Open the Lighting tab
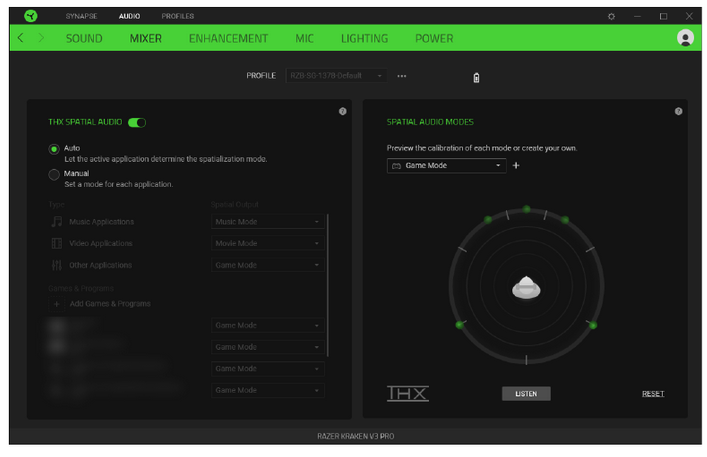This screenshot has width=707, height=457. point(364,38)
